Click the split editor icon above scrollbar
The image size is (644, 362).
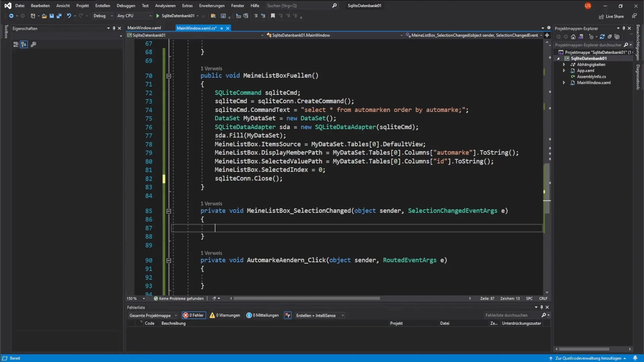coord(547,35)
